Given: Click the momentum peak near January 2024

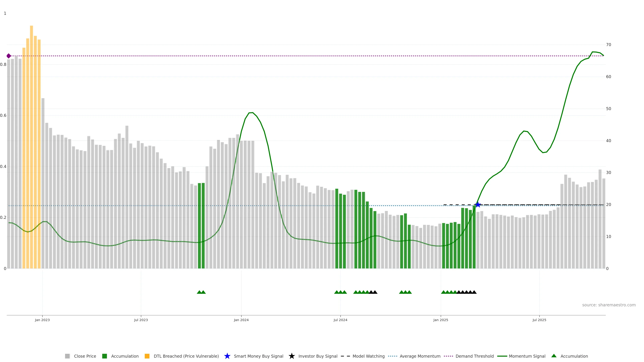Looking at the screenshot, I should point(251,113).
